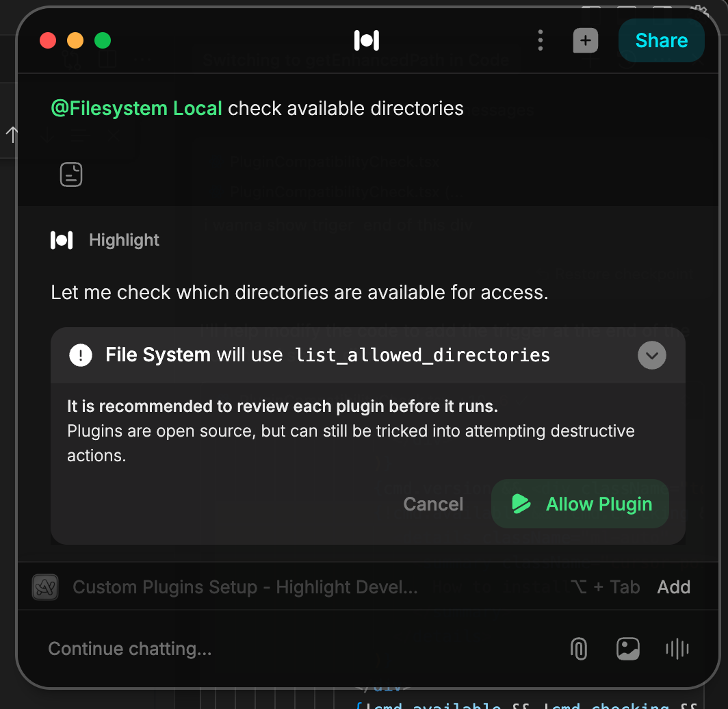The image size is (728, 709).
Task: Start a new chat with plus icon
Action: coord(585,40)
